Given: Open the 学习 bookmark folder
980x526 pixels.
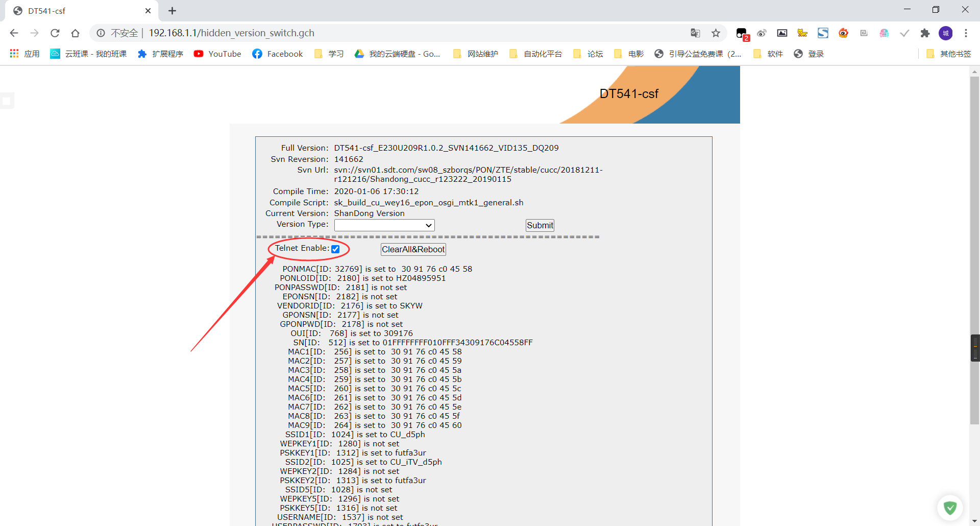Looking at the screenshot, I should (x=329, y=54).
